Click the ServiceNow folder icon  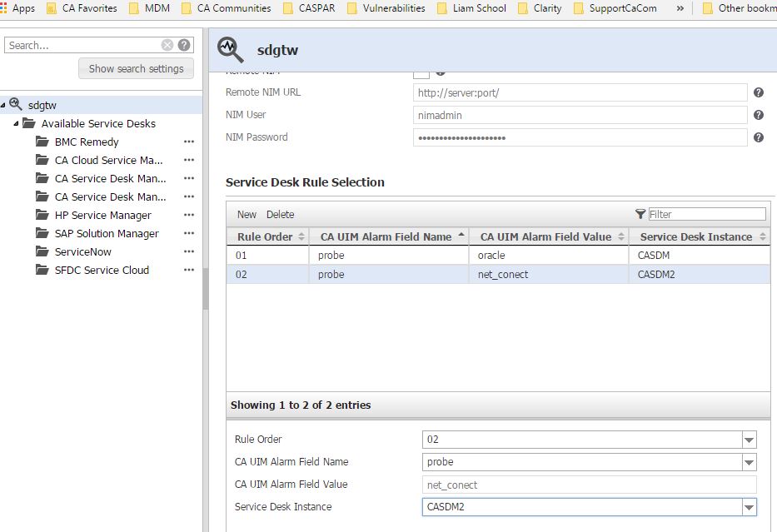tap(42, 251)
